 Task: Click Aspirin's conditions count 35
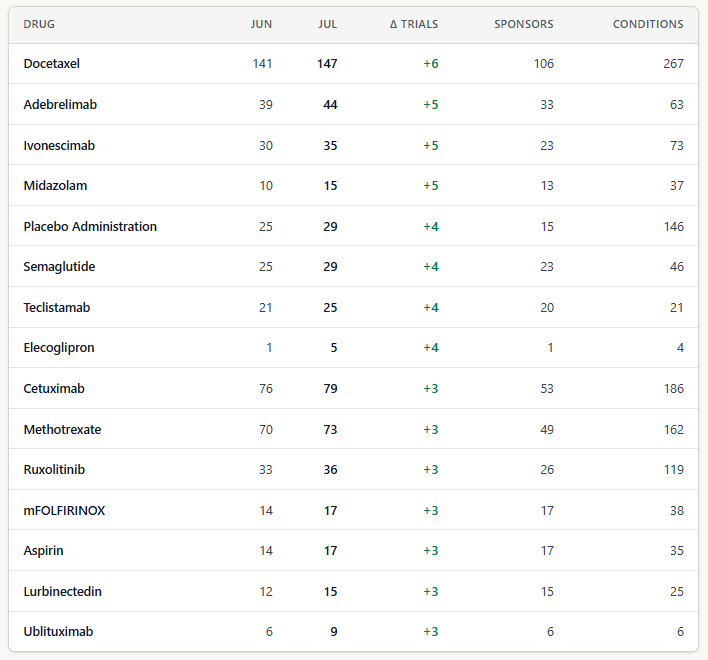point(676,551)
